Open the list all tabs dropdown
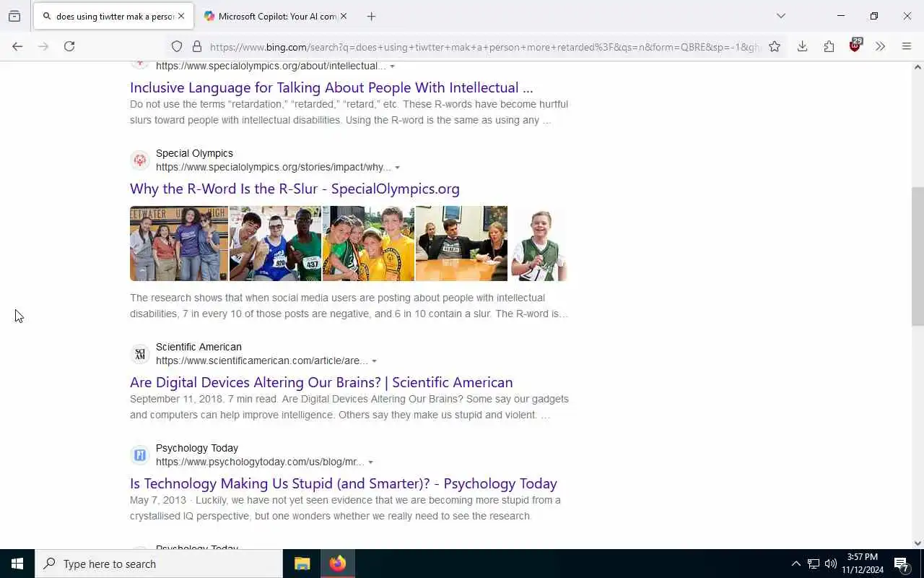This screenshot has height=578, width=924. (x=781, y=16)
